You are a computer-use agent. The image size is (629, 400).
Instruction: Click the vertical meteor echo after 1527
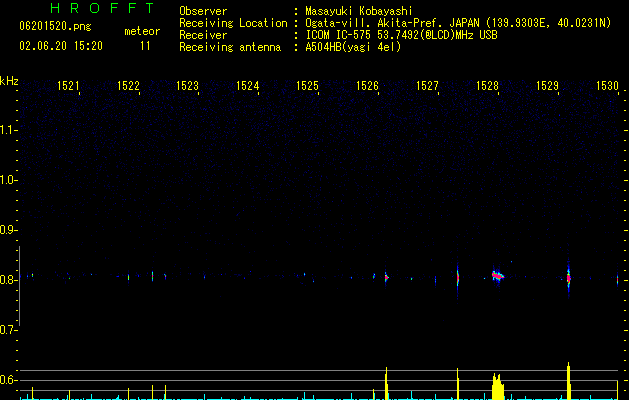pos(458,278)
